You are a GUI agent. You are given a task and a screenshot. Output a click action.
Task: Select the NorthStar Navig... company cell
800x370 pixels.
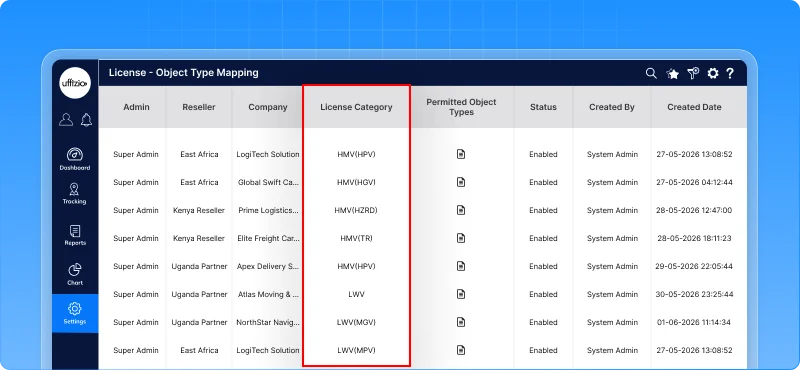(268, 323)
